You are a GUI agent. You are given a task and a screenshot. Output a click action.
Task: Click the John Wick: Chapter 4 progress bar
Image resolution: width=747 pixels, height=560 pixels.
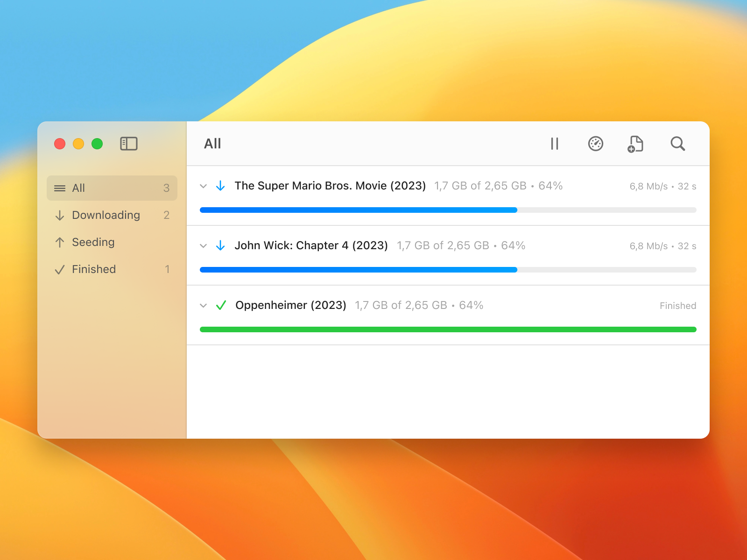[x=448, y=270]
